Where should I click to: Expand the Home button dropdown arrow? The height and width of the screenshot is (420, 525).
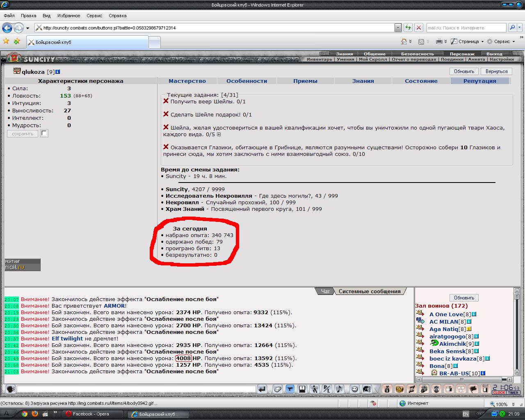point(410,41)
